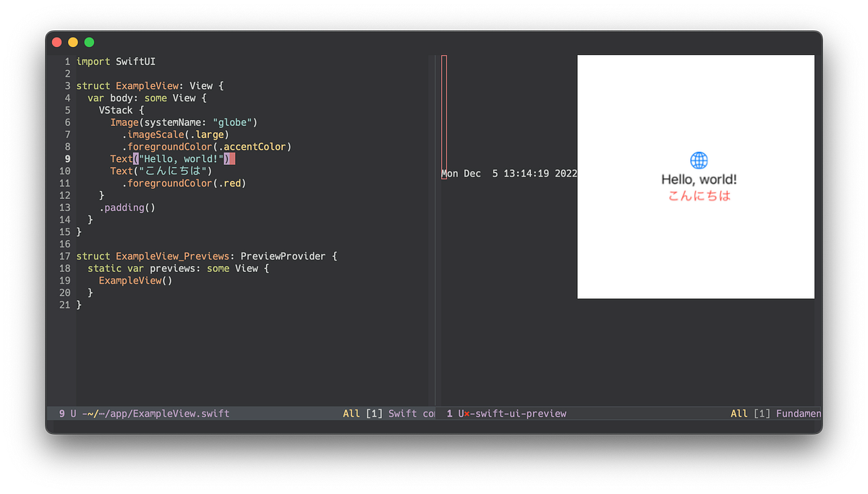Click the timestamp Mon Dec 5 13:14:19
The width and height of the screenshot is (868, 494).
[509, 173]
